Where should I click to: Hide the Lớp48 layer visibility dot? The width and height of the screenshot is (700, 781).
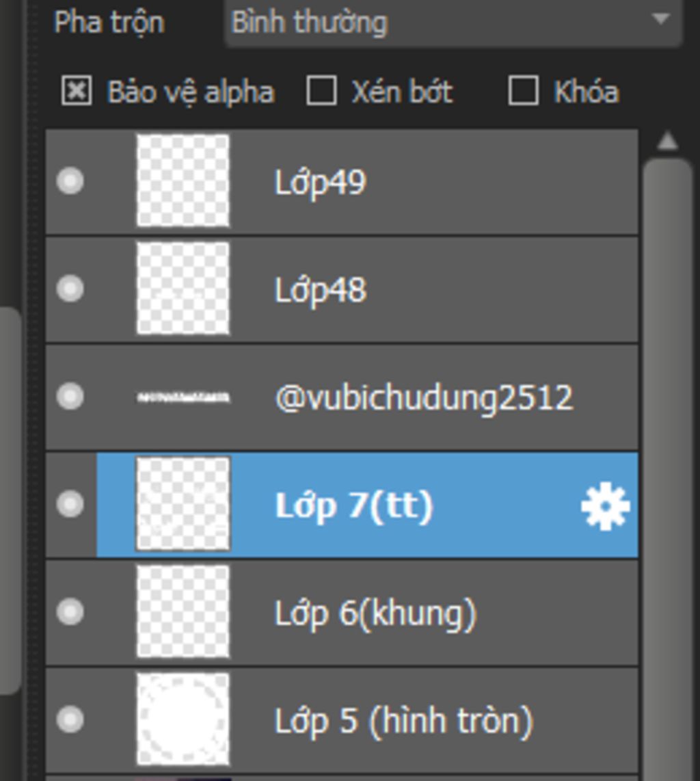tap(70, 289)
